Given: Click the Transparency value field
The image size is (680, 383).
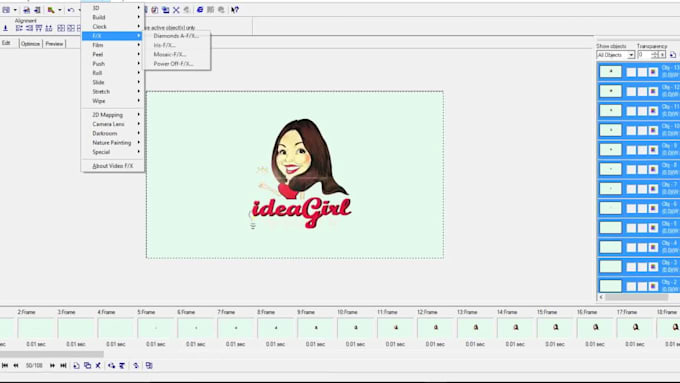Looking at the screenshot, I should coord(644,55).
